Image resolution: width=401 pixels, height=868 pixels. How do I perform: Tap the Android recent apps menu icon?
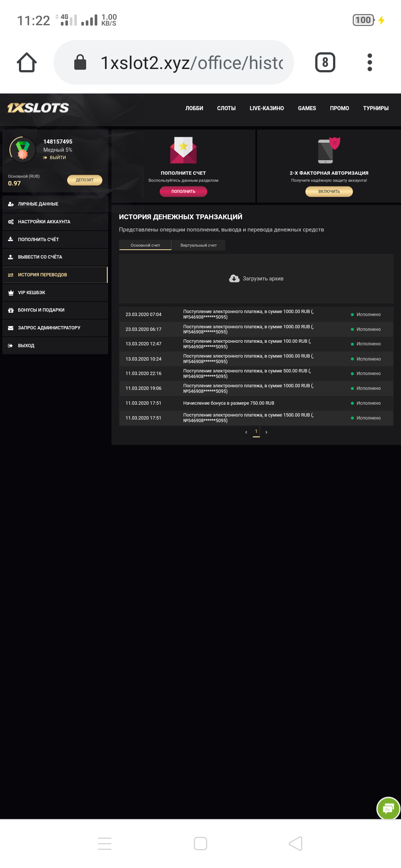(x=105, y=844)
